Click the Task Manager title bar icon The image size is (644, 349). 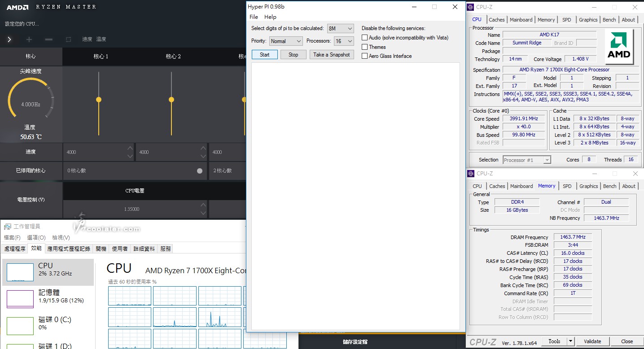(x=8, y=227)
